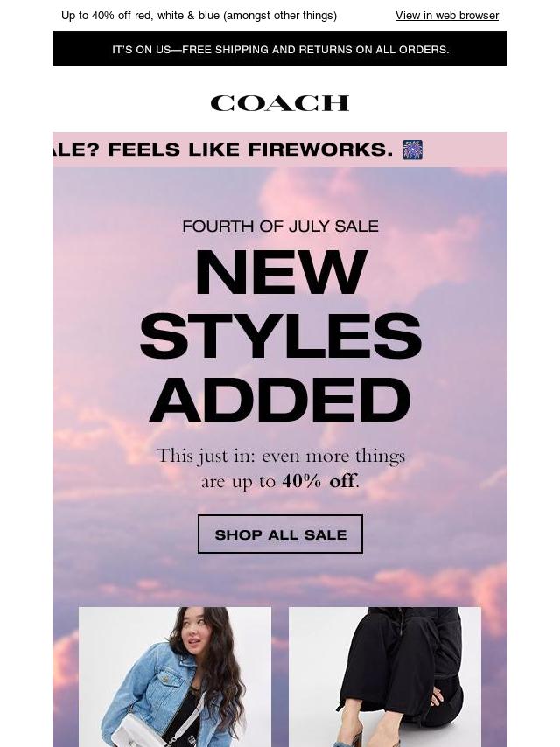Image resolution: width=560 pixels, height=747 pixels.
Task: Click the word ADDED in headline
Action: click(280, 400)
